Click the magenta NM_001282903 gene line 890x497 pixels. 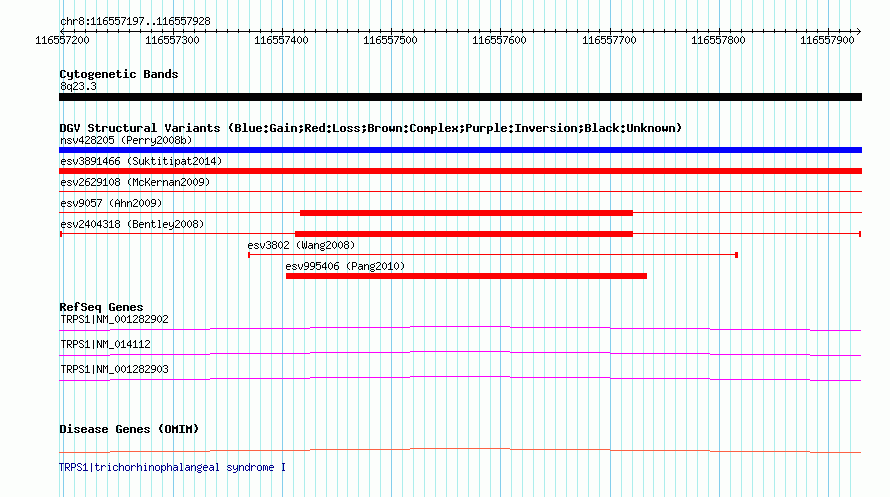coord(460,378)
